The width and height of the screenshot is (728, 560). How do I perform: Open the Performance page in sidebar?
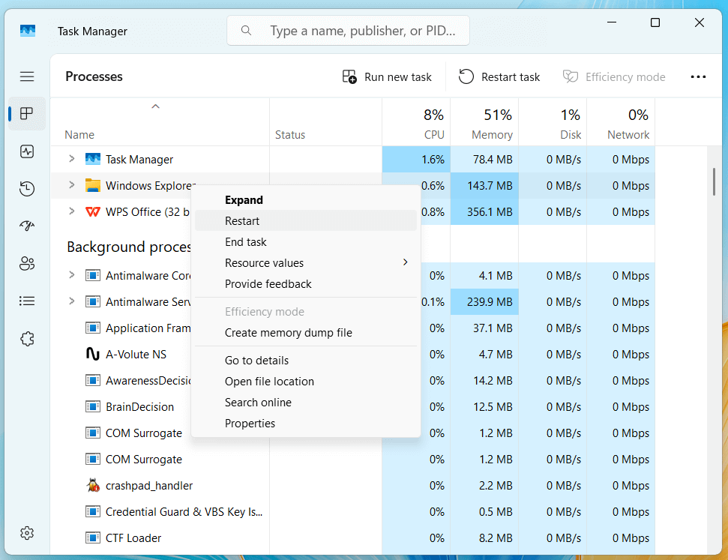(x=27, y=151)
